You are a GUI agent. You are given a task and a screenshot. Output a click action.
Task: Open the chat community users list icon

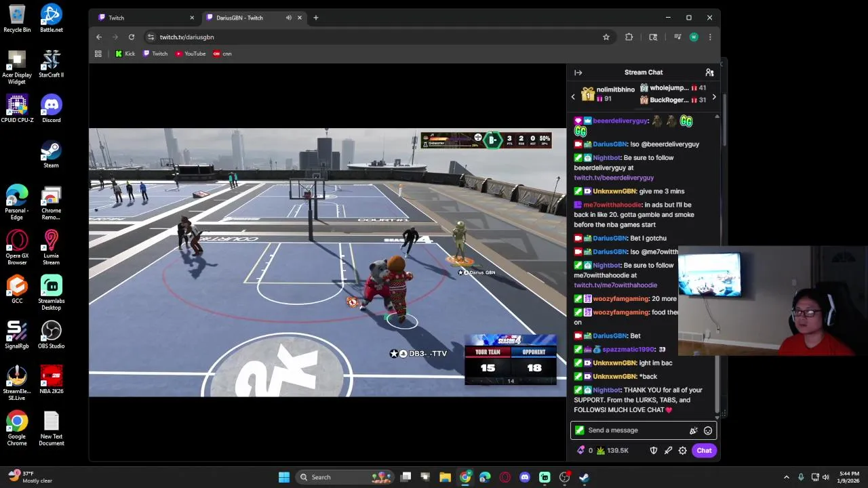click(x=709, y=73)
